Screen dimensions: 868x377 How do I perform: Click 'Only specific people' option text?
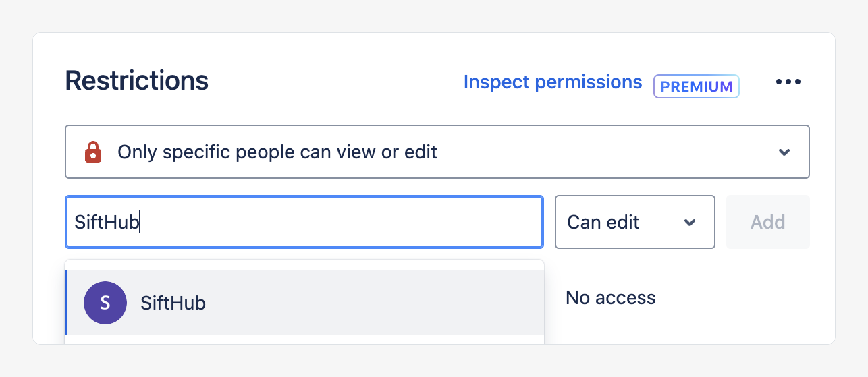point(277,152)
